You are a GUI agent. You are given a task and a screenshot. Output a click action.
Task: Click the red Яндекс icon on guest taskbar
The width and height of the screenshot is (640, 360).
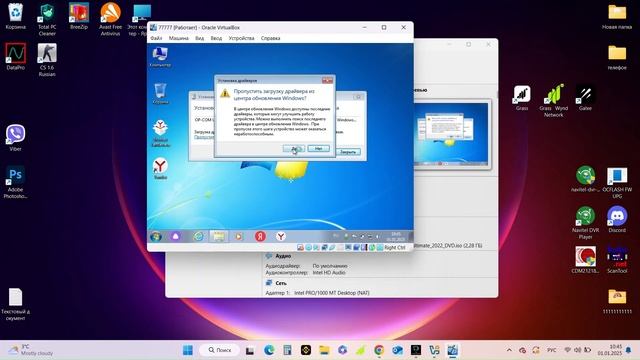point(260,236)
